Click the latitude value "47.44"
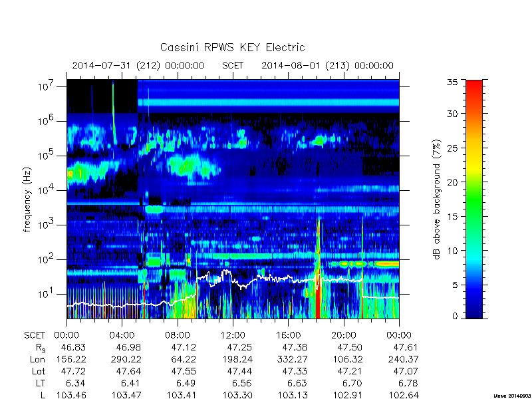 point(239,371)
